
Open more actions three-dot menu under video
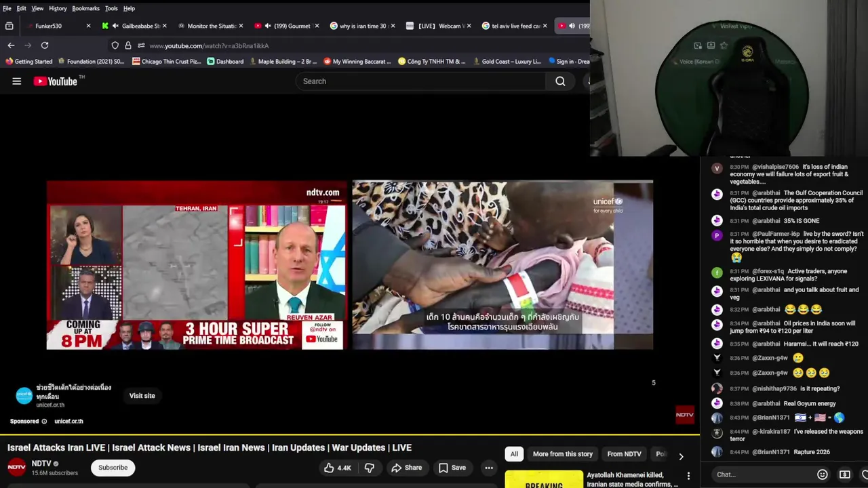pyautogui.click(x=488, y=468)
